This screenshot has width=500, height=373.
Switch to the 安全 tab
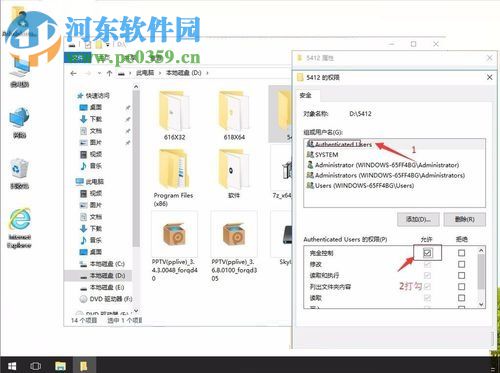coord(306,95)
